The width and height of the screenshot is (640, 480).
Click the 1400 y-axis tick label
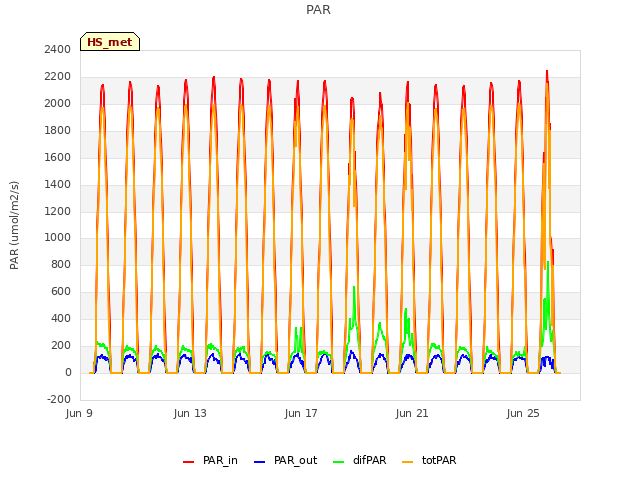[58, 184]
